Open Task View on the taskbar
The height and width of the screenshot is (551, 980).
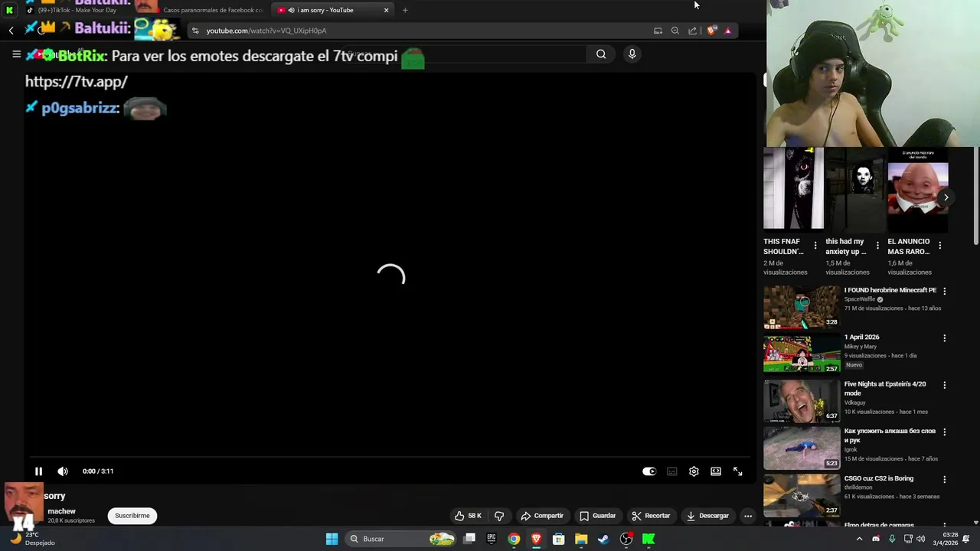tap(469, 539)
